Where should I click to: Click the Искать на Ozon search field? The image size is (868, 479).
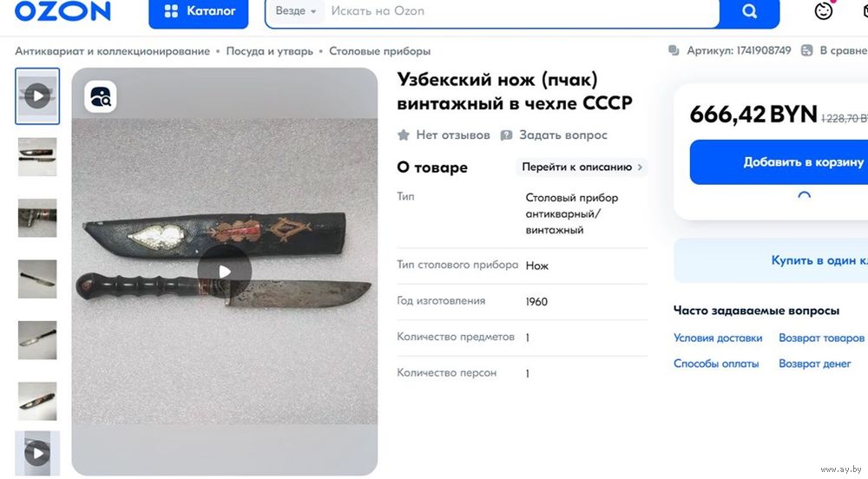pyautogui.click(x=520, y=11)
